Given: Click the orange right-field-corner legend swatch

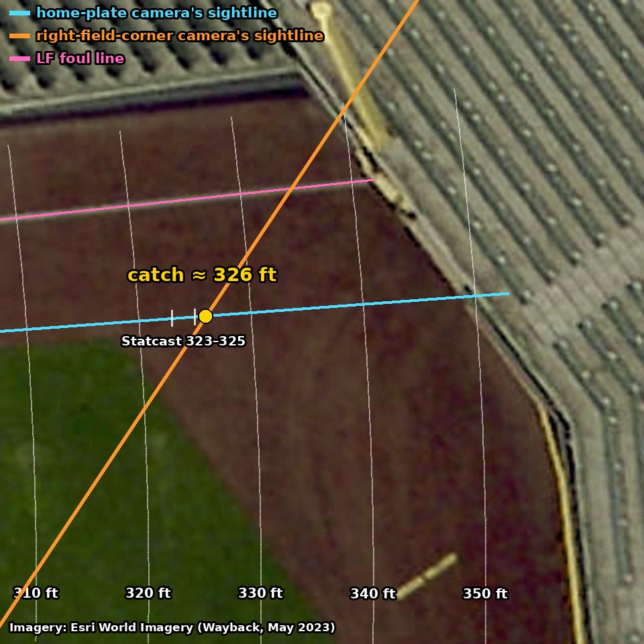Looking at the screenshot, I should point(19,36).
